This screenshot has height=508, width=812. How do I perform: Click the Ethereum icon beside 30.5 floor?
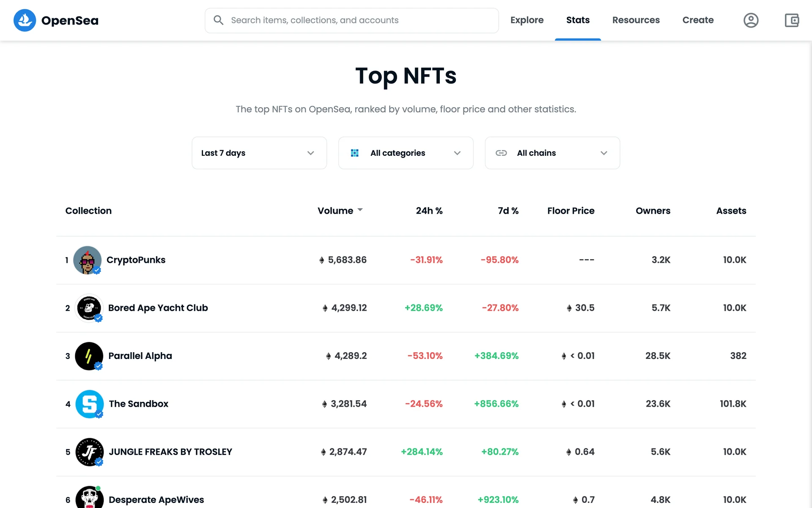569,308
